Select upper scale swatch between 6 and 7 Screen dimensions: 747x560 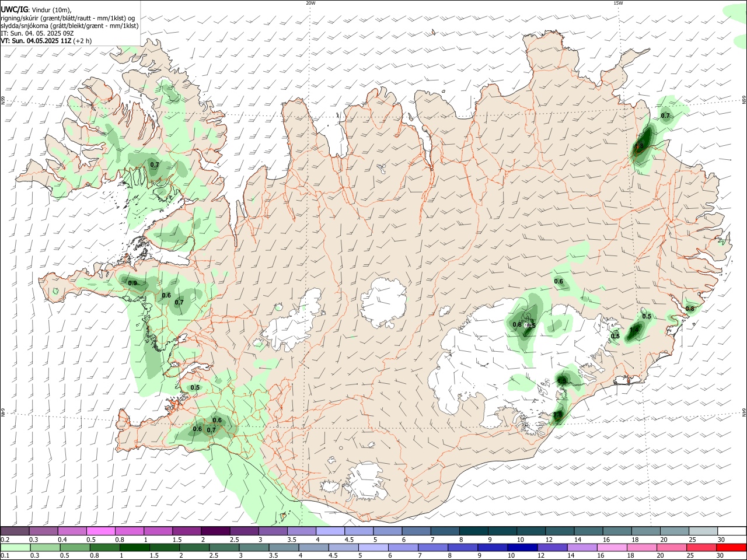[416, 531]
